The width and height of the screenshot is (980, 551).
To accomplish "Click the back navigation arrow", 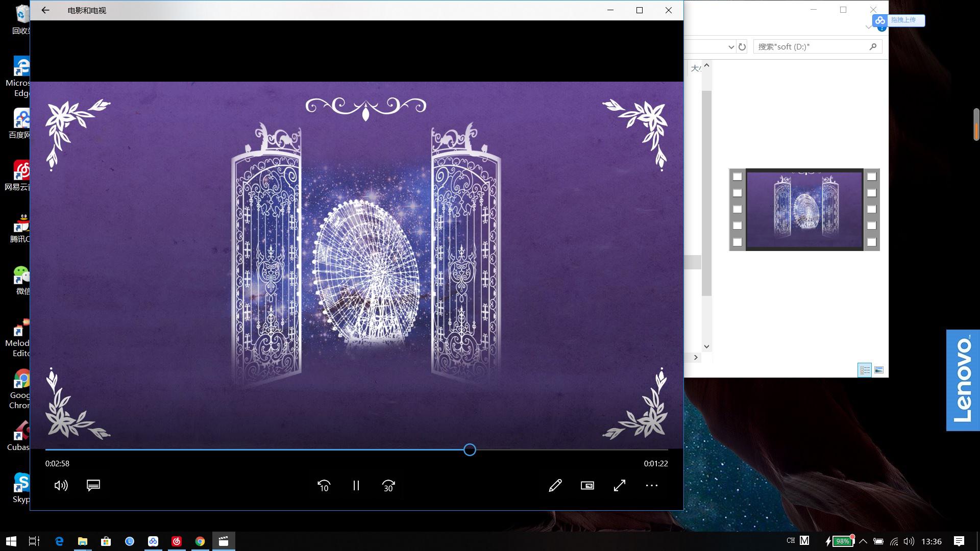I will click(x=45, y=10).
